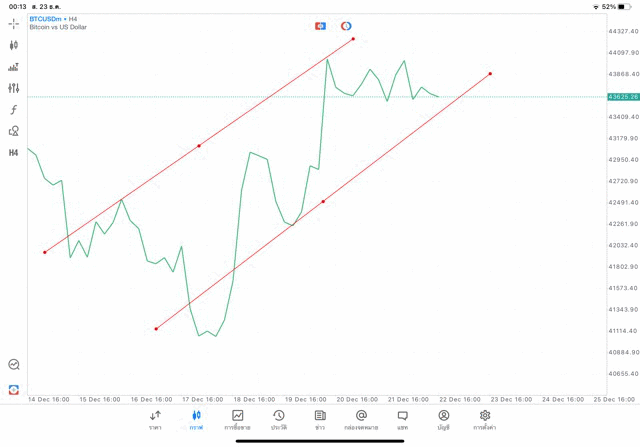Open the การตั้งค่า (Settings) tab
Viewport: 640px width, 447px height.
(x=485, y=420)
